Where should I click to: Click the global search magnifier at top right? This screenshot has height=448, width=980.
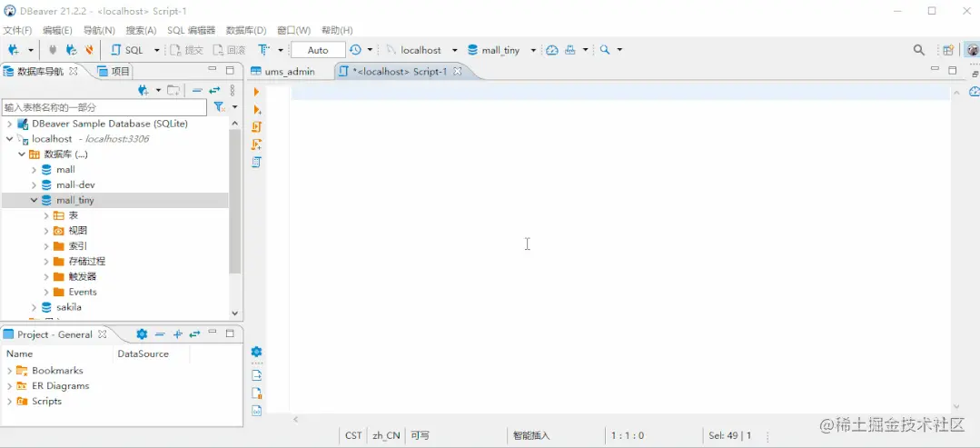[919, 50]
